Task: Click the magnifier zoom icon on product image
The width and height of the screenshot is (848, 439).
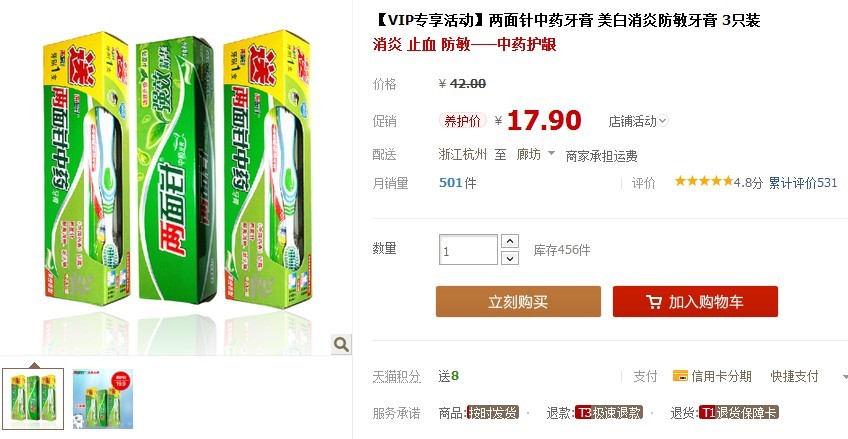Action: point(341,344)
